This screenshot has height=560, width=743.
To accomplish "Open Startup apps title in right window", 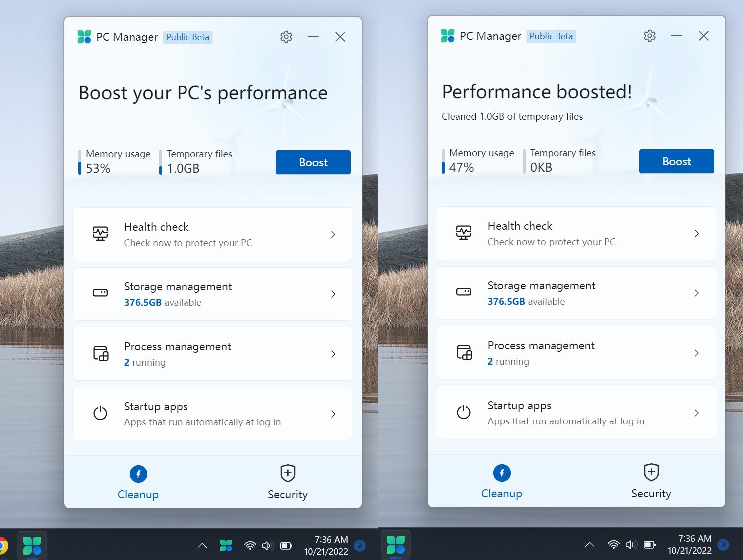I will pyautogui.click(x=519, y=406).
